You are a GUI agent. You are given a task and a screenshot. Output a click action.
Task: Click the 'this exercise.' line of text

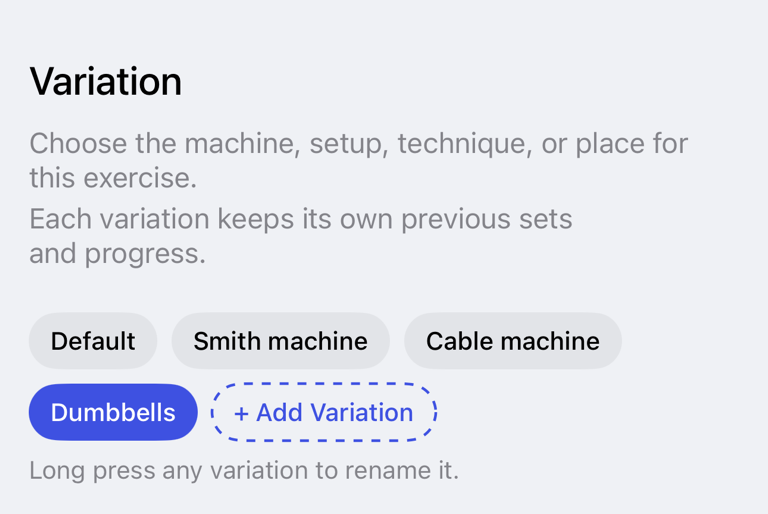coord(113,178)
